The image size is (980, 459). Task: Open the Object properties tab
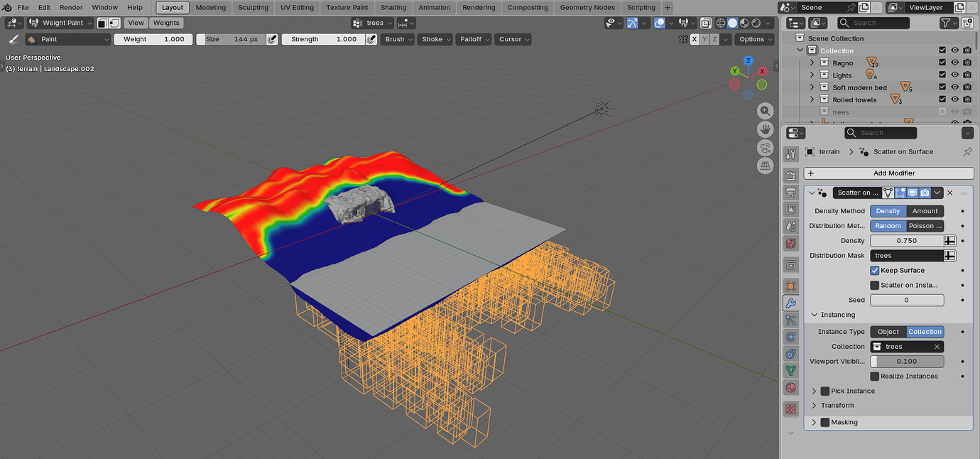coord(791,286)
